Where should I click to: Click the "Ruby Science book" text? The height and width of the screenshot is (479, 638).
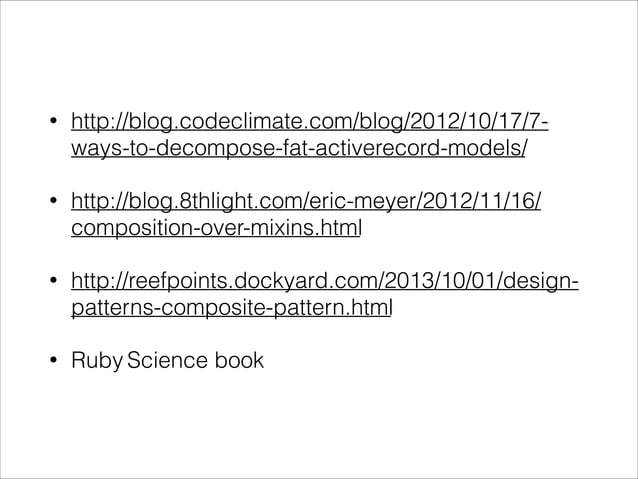pos(168,359)
